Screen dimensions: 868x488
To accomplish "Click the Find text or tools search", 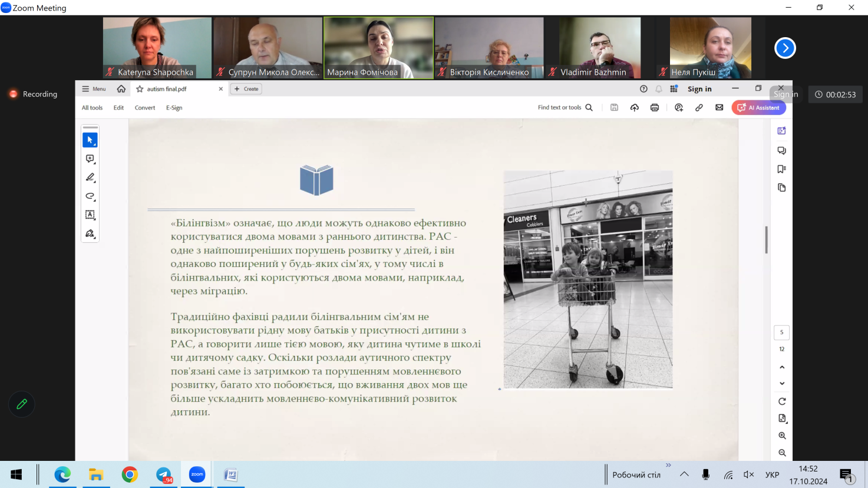I will (565, 108).
